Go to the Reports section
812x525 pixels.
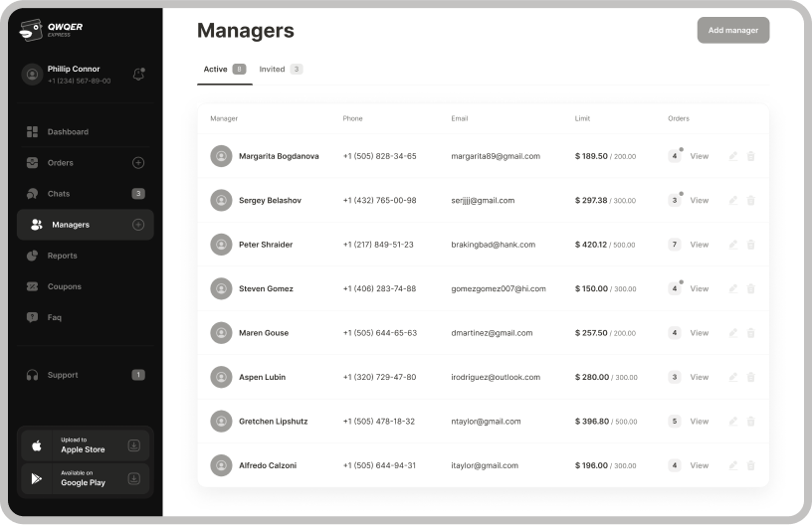tap(62, 256)
